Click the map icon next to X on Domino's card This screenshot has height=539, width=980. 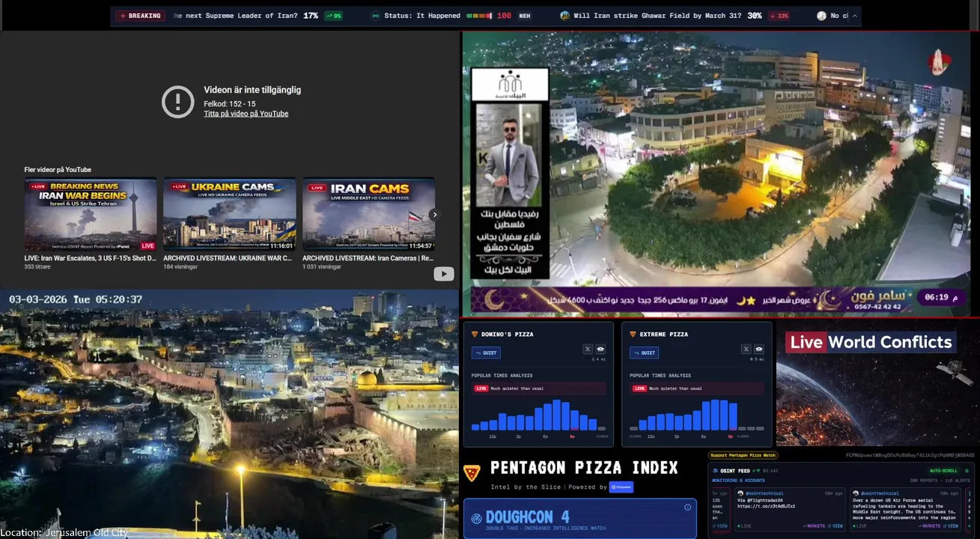[600, 349]
